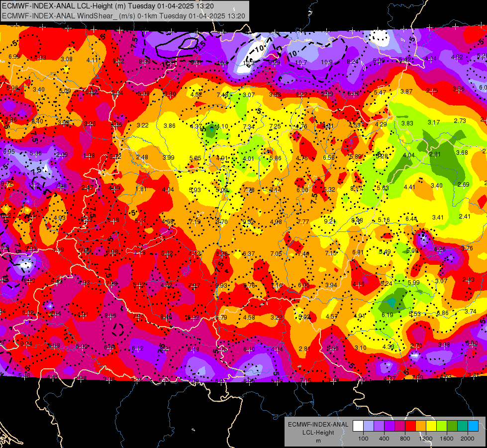Click the legend tick label 1600
Screen dimensions: 487x448
[x=447, y=439]
